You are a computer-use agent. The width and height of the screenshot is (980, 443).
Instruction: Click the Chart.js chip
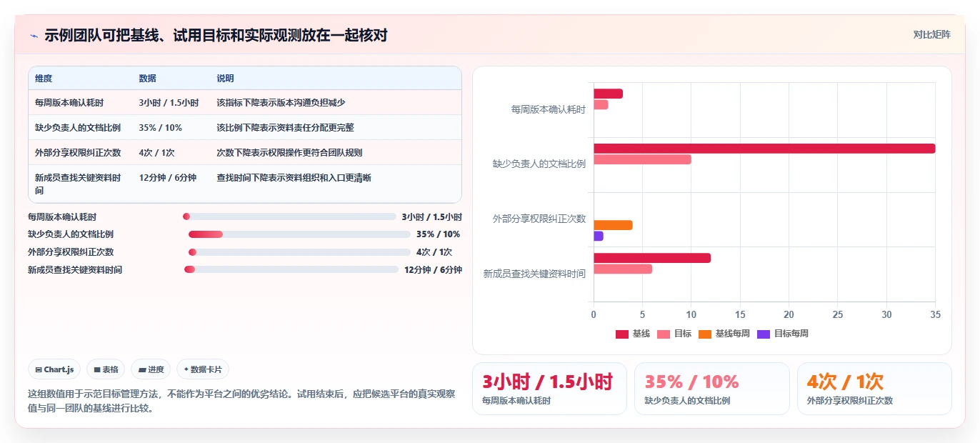click(55, 369)
